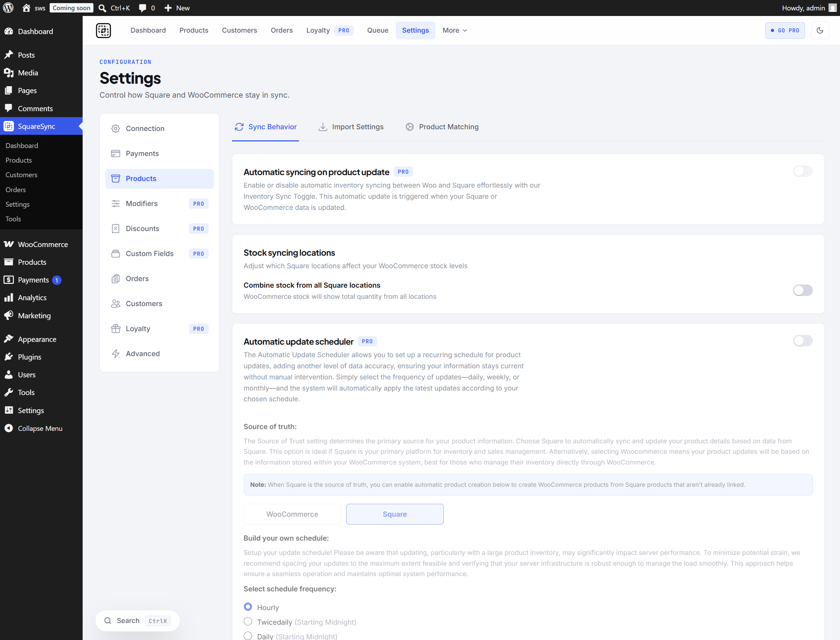Expand the More dropdown in top nav

point(455,31)
